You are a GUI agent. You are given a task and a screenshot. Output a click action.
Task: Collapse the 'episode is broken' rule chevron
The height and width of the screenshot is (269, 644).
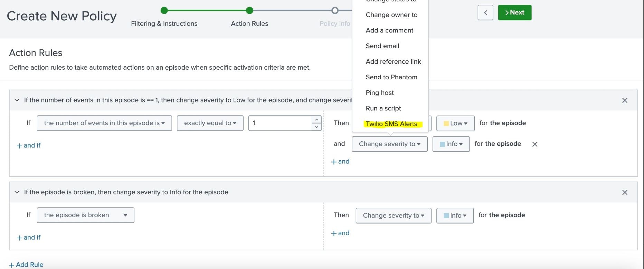click(17, 192)
